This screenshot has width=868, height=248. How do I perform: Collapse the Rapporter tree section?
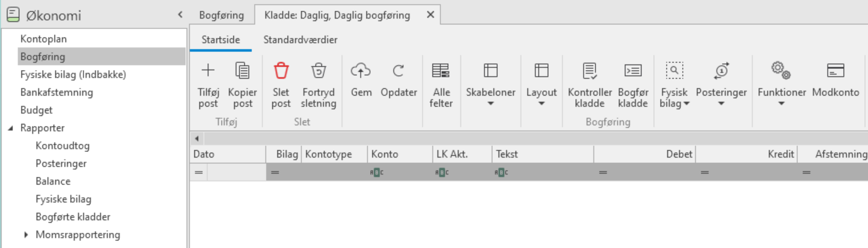11,128
